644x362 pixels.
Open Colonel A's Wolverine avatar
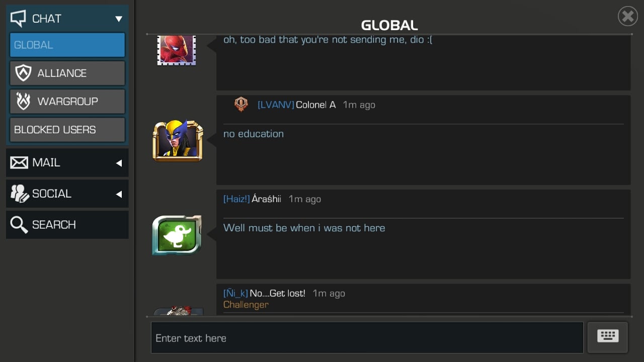coord(178,141)
